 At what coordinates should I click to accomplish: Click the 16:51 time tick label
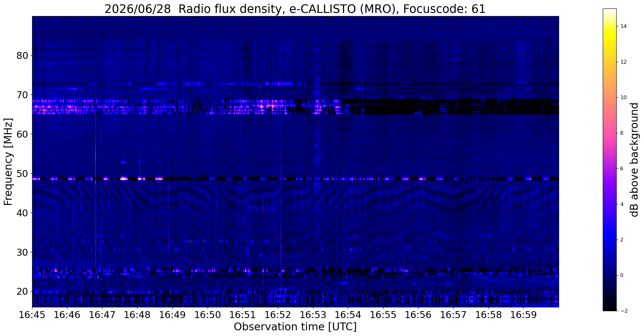tap(243, 314)
